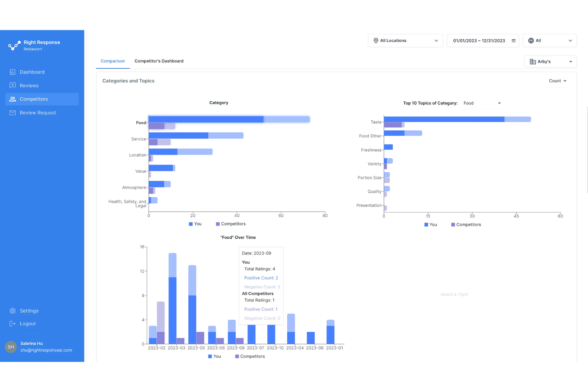Click the Settings gear icon
Screen dimensions: 588x392
click(x=12, y=311)
